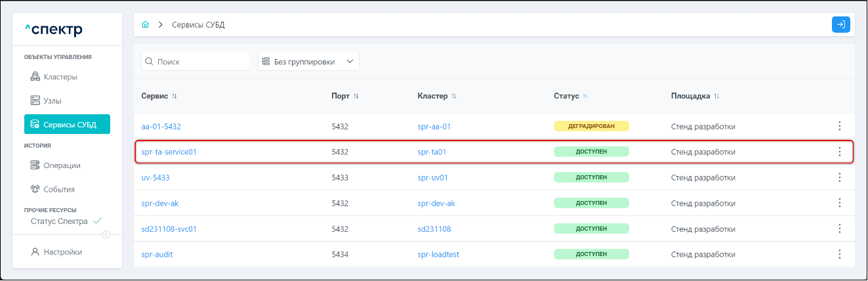Click the home icon in breadcrumb
This screenshot has height=281, width=868.
(x=146, y=25)
